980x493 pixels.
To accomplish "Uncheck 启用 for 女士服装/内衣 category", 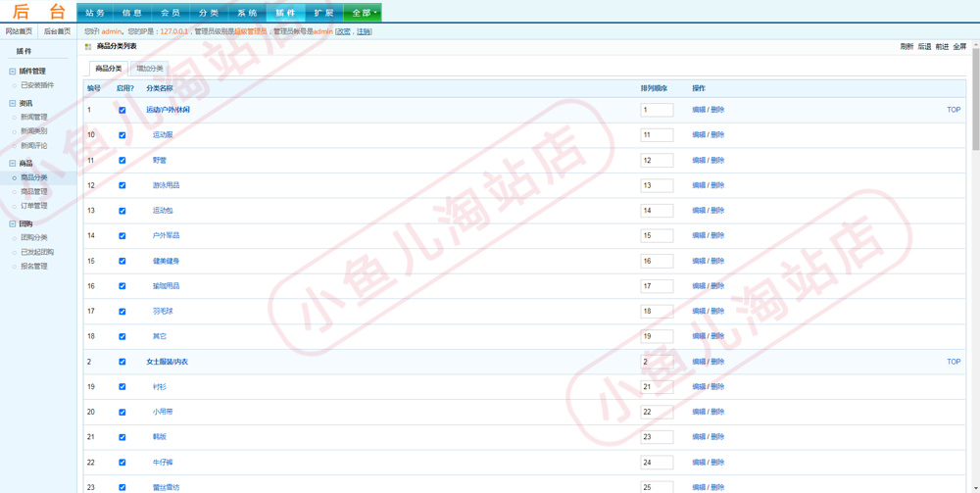I will click(x=122, y=362).
